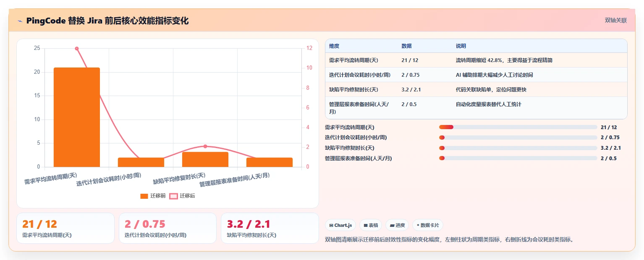The height and width of the screenshot is (260, 644).
Task: Toggle the 迁移后 legend entry
Action: click(182, 196)
